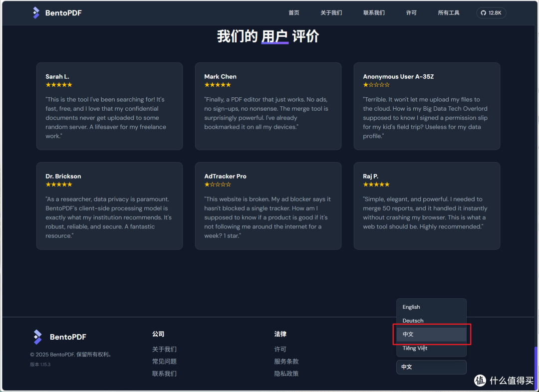
Task: Click the star rating under Raj P.
Action: (376, 185)
